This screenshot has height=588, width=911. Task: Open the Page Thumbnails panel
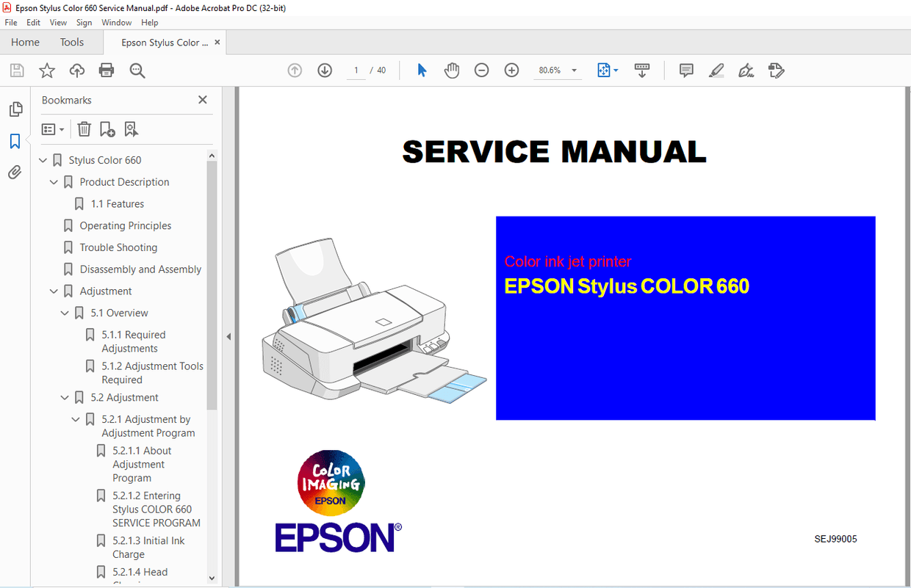click(15, 109)
